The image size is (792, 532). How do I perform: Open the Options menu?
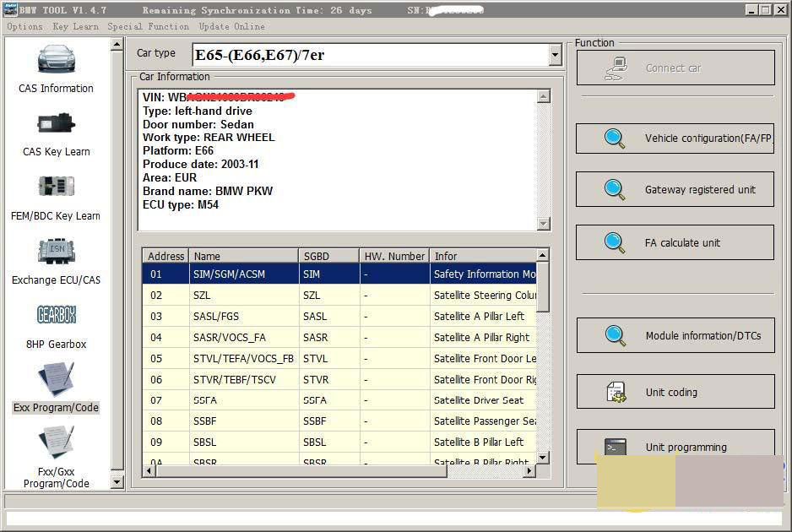24,26
